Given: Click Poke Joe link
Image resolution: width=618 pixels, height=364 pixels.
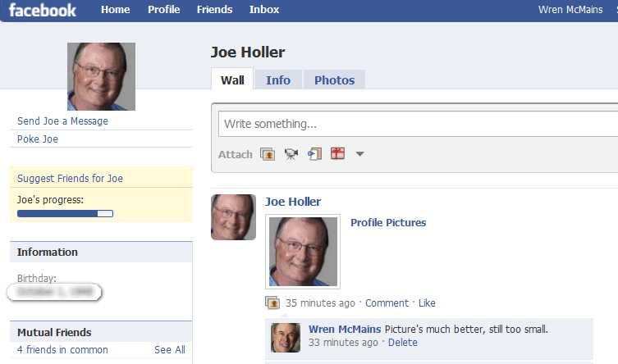Looking at the screenshot, I should point(38,139).
